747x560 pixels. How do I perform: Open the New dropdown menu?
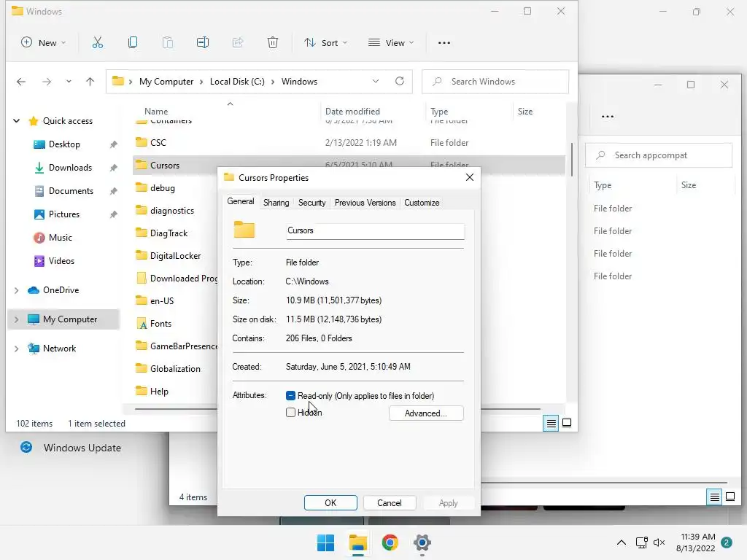[43, 43]
